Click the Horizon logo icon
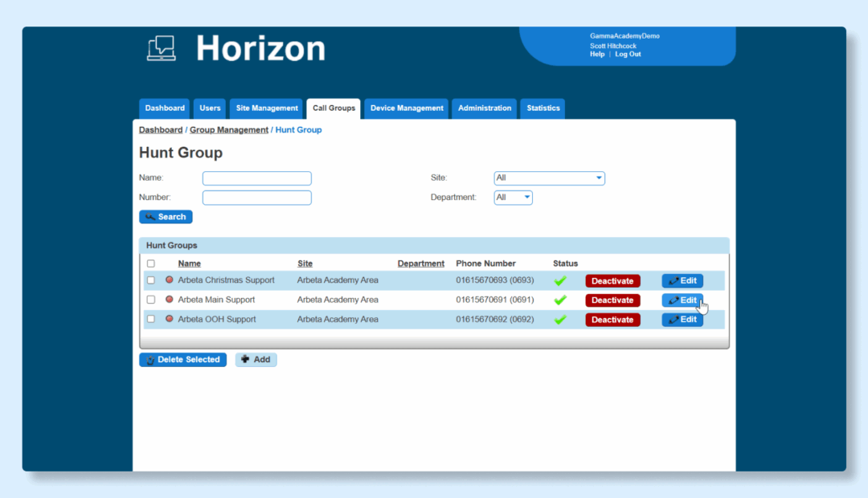868x498 pixels. pos(161,48)
